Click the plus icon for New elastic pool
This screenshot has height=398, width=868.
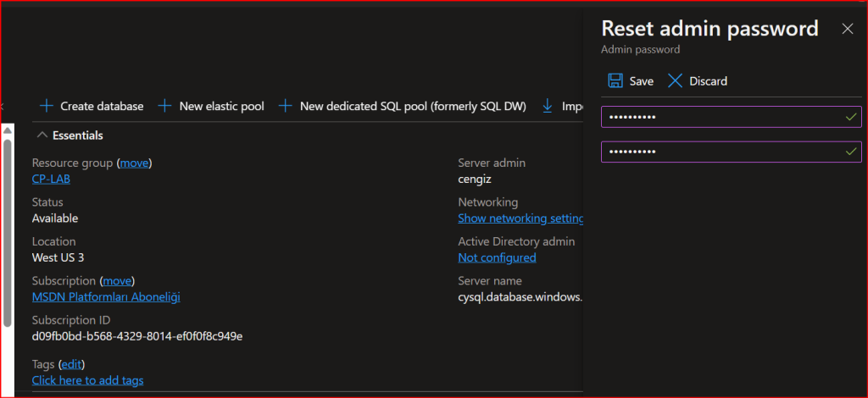point(165,107)
